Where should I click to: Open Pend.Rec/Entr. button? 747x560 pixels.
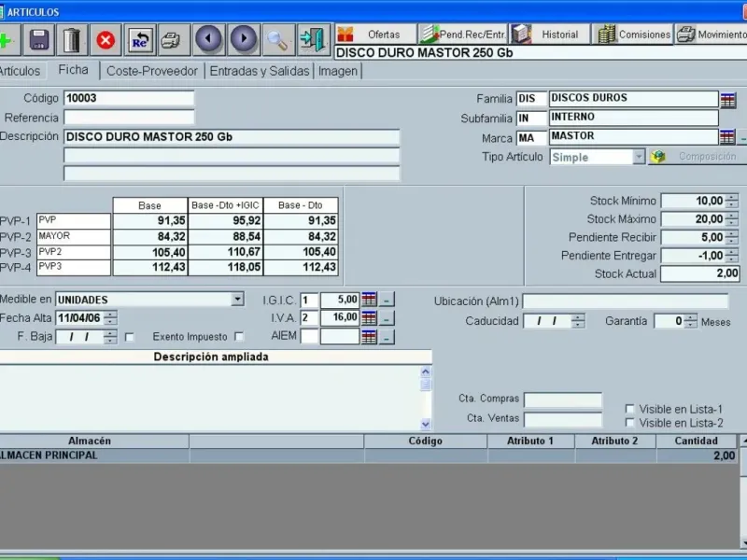point(463,35)
